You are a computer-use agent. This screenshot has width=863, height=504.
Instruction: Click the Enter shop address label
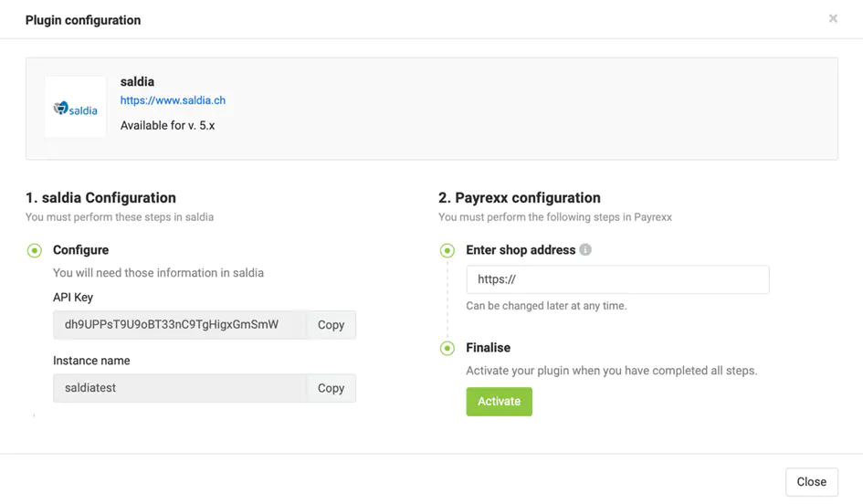point(521,250)
